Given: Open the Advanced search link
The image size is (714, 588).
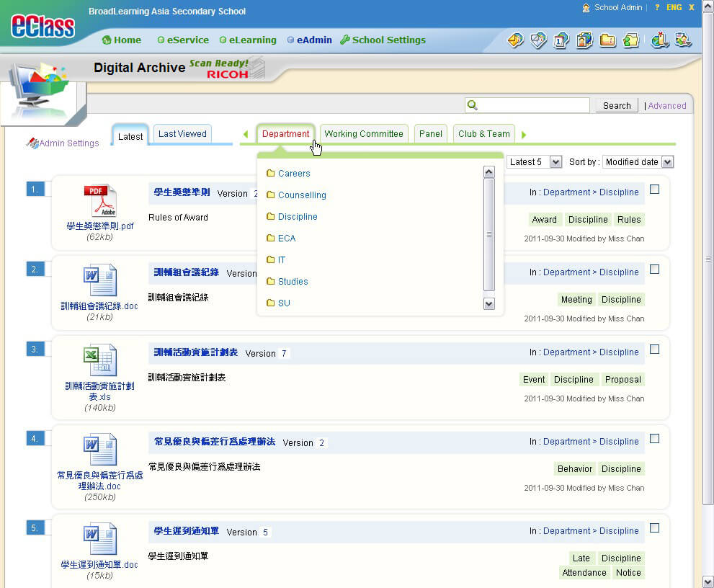Looking at the screenshot, I should click(x=666, y=106).
